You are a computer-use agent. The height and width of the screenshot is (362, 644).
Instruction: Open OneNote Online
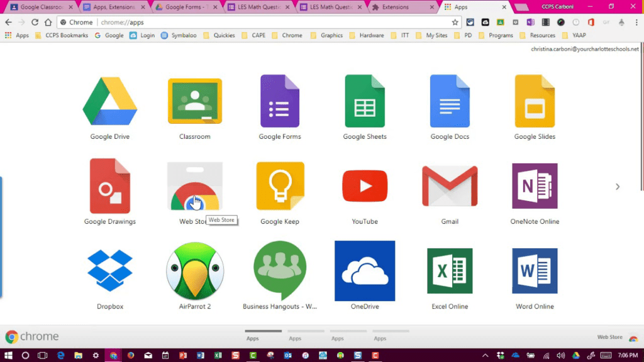coord(534,185)
